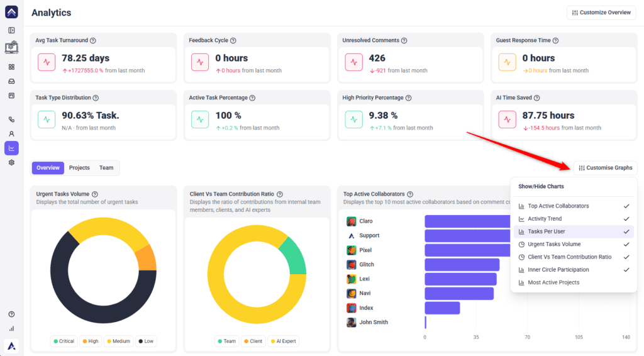Click the info icon next to Feedback Cycle

click(233, 40)
